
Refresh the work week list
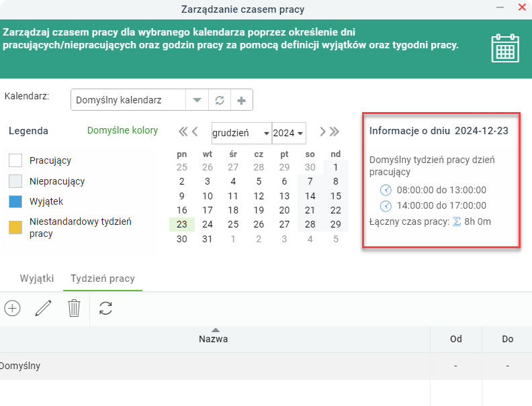click(x=105, y=309)
